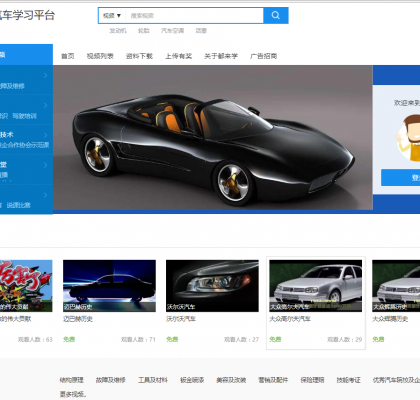420x400 pixels.
Task: Click the 免费 label under 沃尔沃汽车
Action: coord(172,339)
